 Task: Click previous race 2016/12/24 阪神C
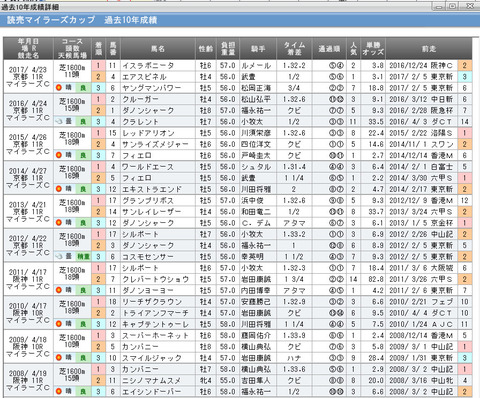pyautogui.click(x=421, y=65)
